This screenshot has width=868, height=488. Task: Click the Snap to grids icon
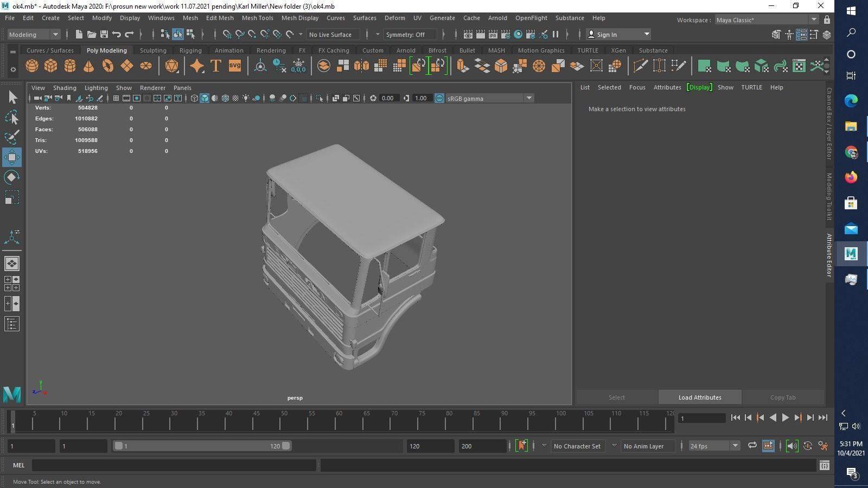pos(227,34)
